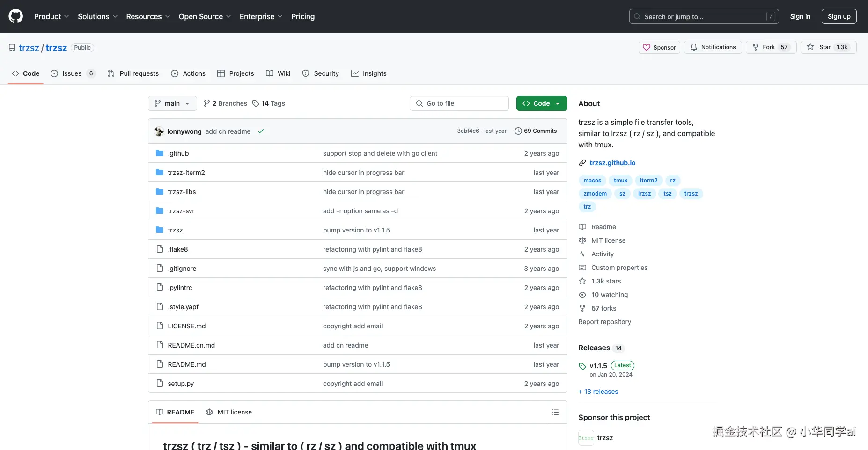Star the trzsz repository
The image size is (868, 450).
coord(828,47)
